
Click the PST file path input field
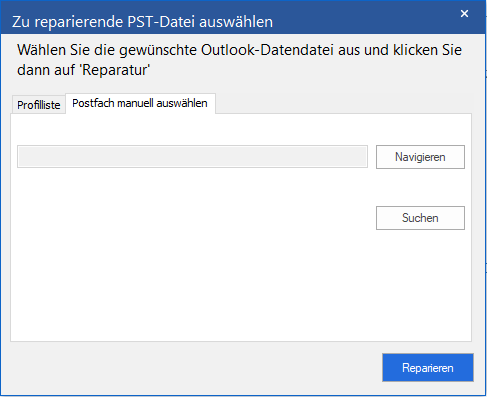[192, 156]
